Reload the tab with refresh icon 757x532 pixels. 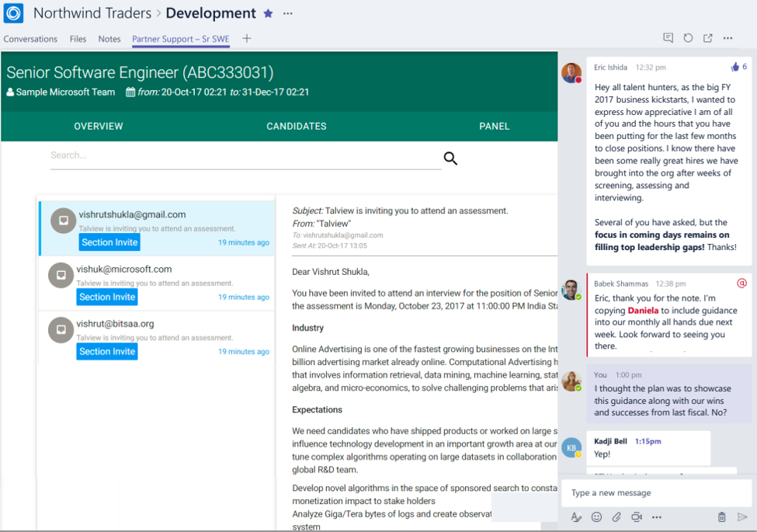point(688,38)
